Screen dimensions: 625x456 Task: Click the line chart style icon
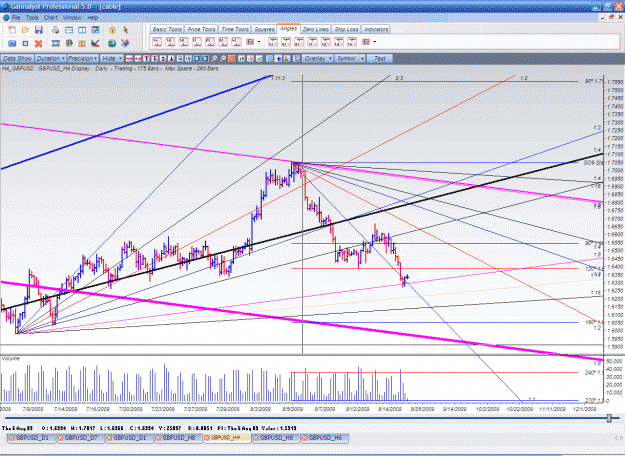pyautogui.click(x=259, y=59)
